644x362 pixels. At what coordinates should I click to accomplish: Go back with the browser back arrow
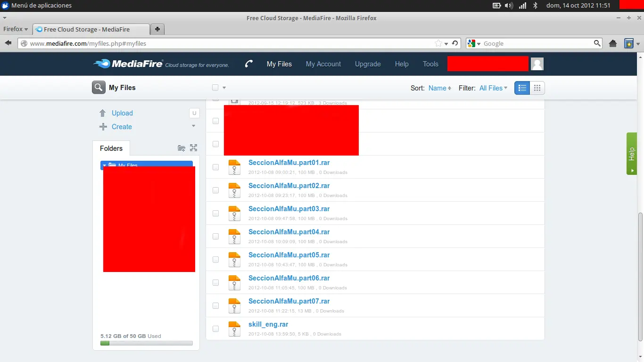[x=8, y=43]
